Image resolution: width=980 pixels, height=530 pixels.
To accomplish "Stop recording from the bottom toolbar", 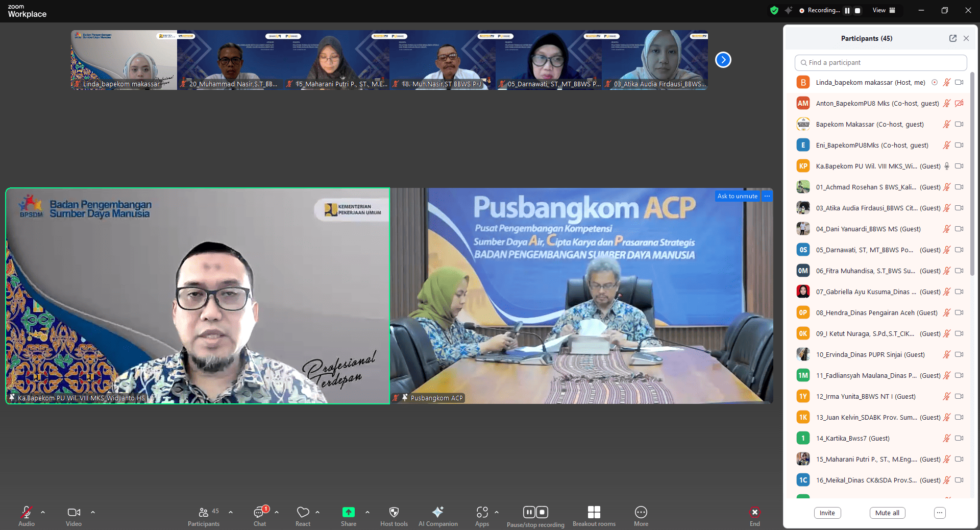I will click(542, 512).
